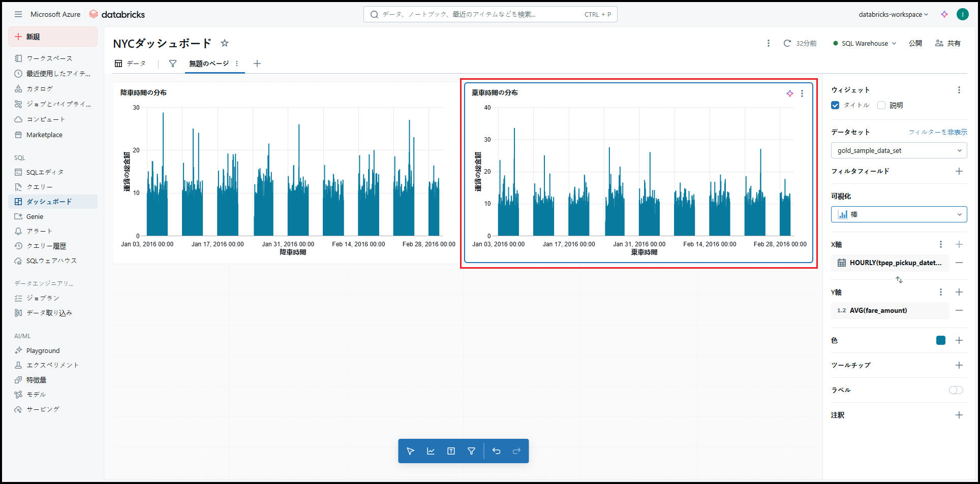980x484 pixels.
Task: Click the undo arrow in bottom toolbar
Action: pyautogui.click(x=496, y=451)
